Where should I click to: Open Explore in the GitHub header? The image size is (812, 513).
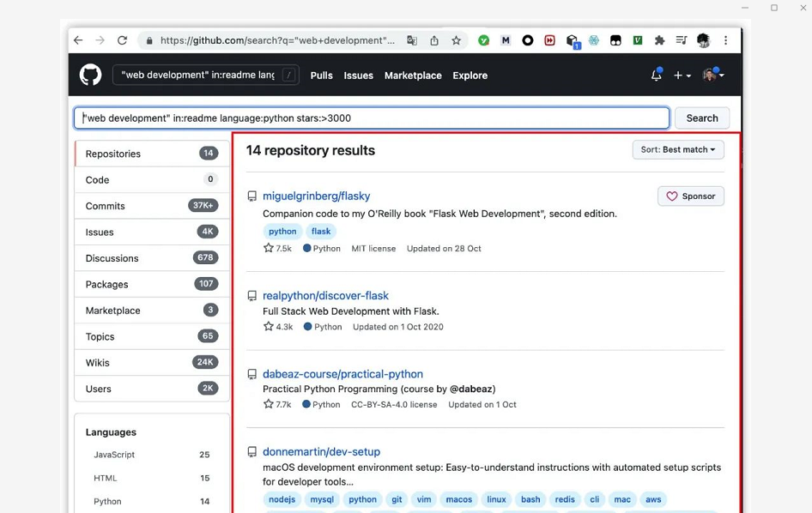tap(470, 75)
